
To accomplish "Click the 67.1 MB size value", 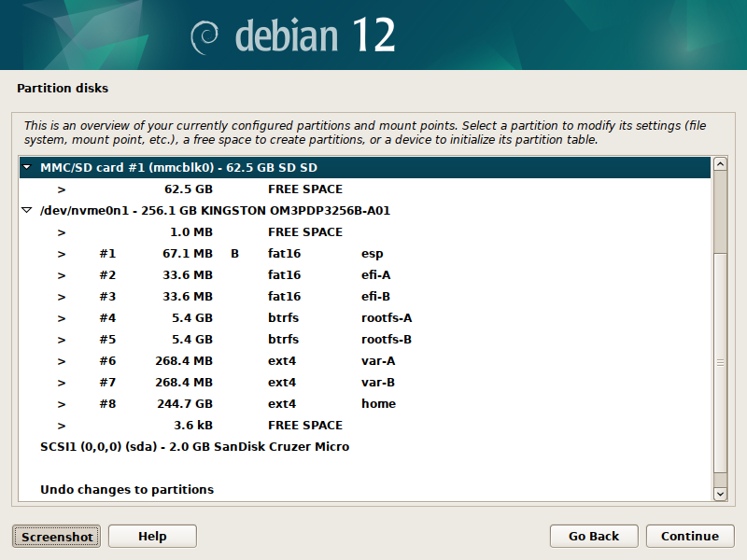I will 188,253.
